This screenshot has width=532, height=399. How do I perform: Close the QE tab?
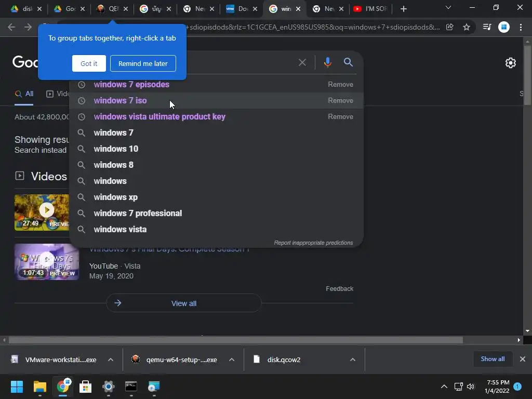point(126,9)
